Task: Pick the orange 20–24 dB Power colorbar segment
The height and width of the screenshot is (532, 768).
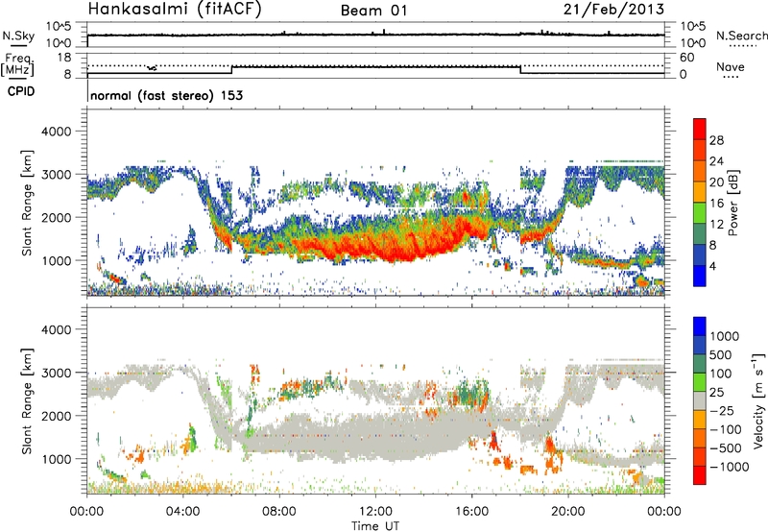Action: point(700,171)
